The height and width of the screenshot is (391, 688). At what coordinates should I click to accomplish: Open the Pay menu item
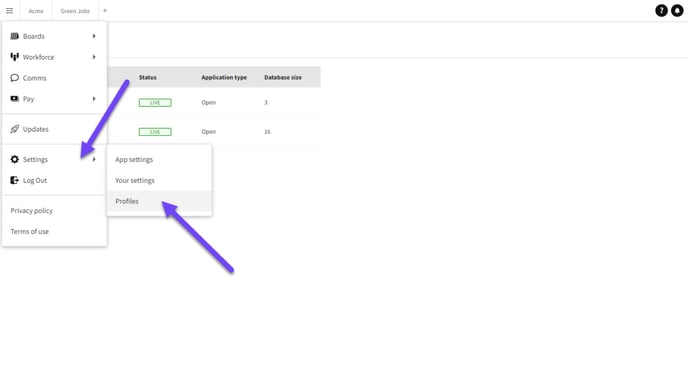[x=54, y=99]
